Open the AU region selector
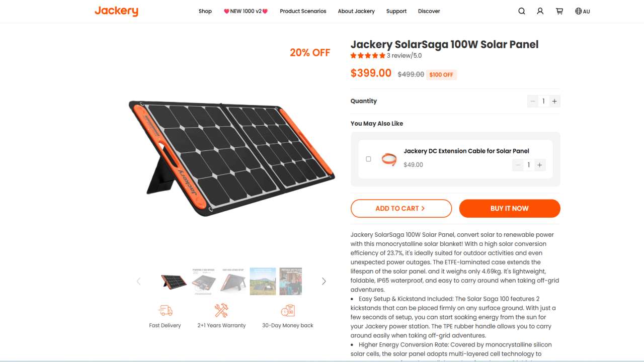The height and width of the screenshot is (362, 644). (583, 11)
